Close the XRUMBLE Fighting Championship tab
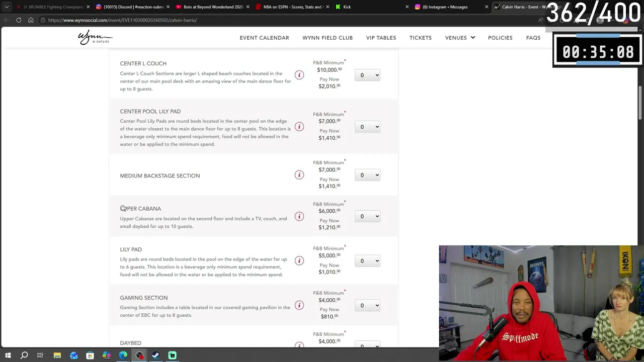644x362 pixels. (x=88, y=7)
